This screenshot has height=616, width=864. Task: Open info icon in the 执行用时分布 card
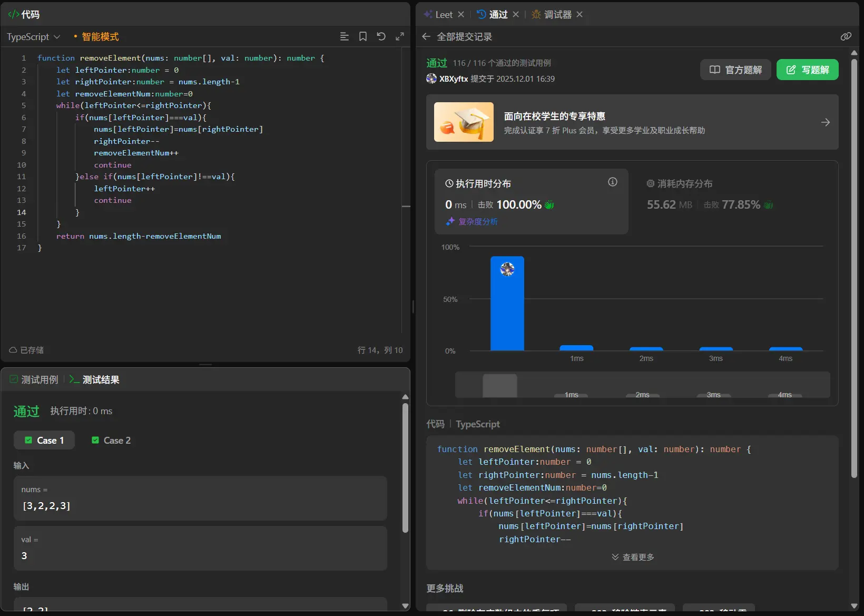pos(612,182)
